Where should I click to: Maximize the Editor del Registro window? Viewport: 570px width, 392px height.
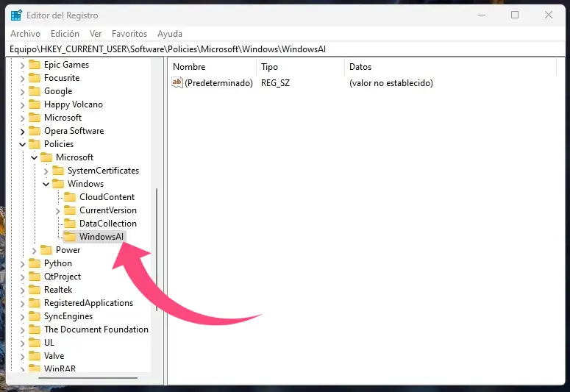click(x=515, y=15)
